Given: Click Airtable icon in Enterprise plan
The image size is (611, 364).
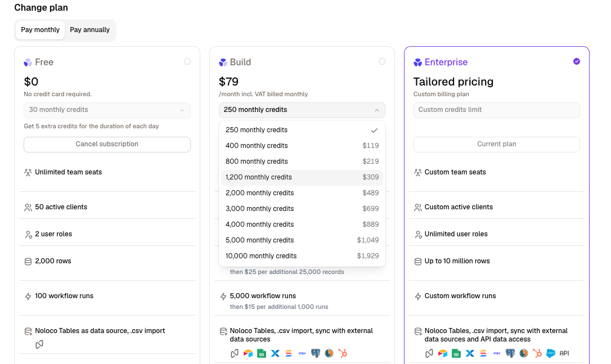Looking at the screenshot, I should pos(443,353).
